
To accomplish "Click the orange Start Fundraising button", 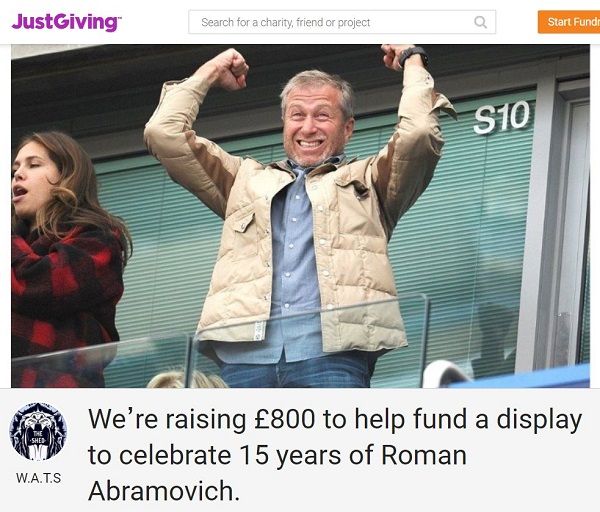I will point(569,22).
